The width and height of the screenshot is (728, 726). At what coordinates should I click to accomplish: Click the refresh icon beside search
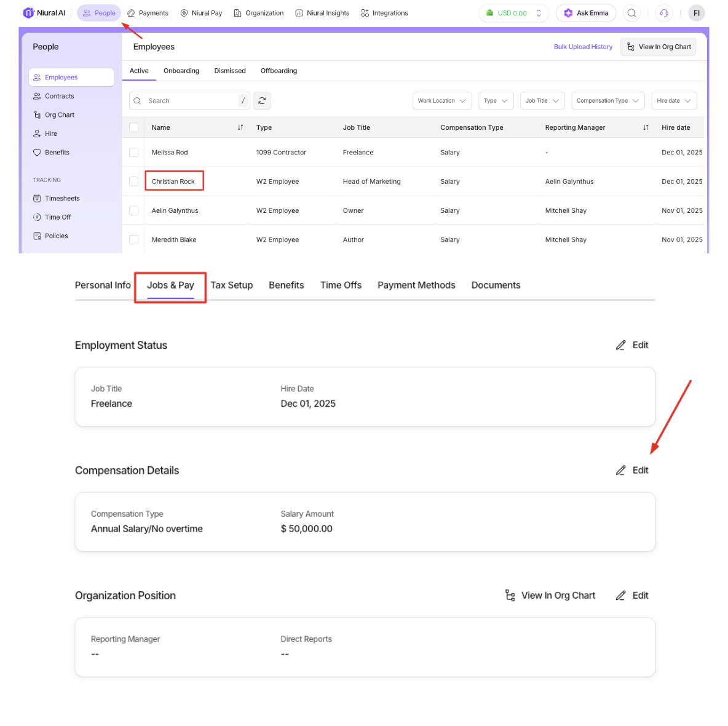(x=262, y=101)
